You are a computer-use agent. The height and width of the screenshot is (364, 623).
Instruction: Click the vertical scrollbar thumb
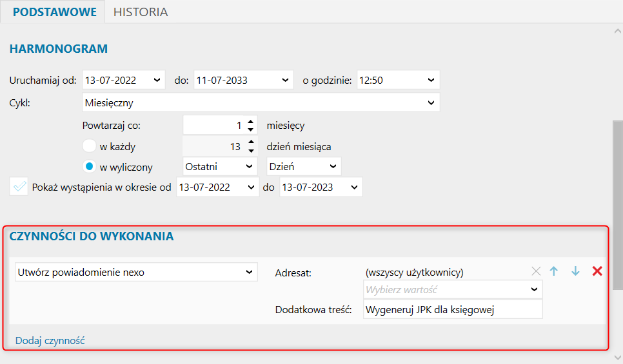click(617, 205)
